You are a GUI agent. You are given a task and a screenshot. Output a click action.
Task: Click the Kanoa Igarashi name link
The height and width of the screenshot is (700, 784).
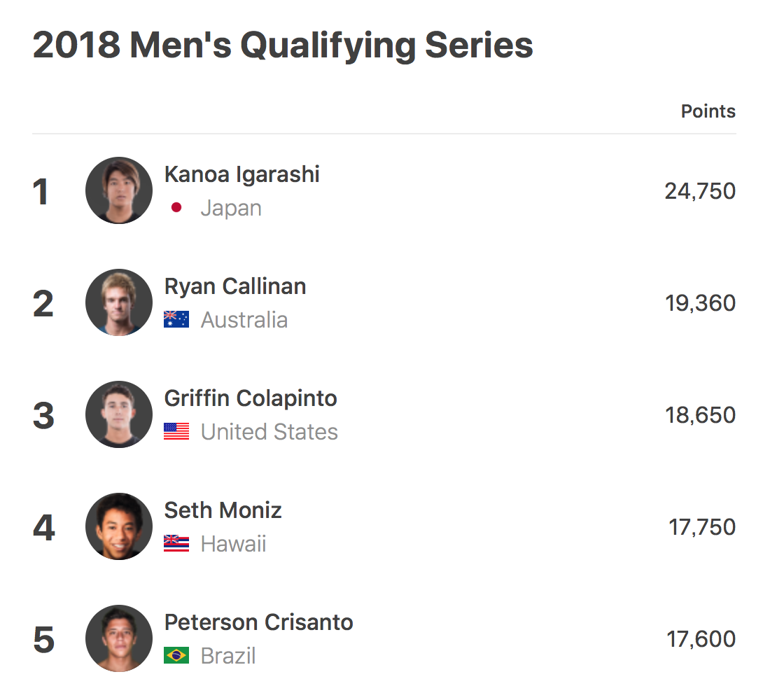[241, 174]
